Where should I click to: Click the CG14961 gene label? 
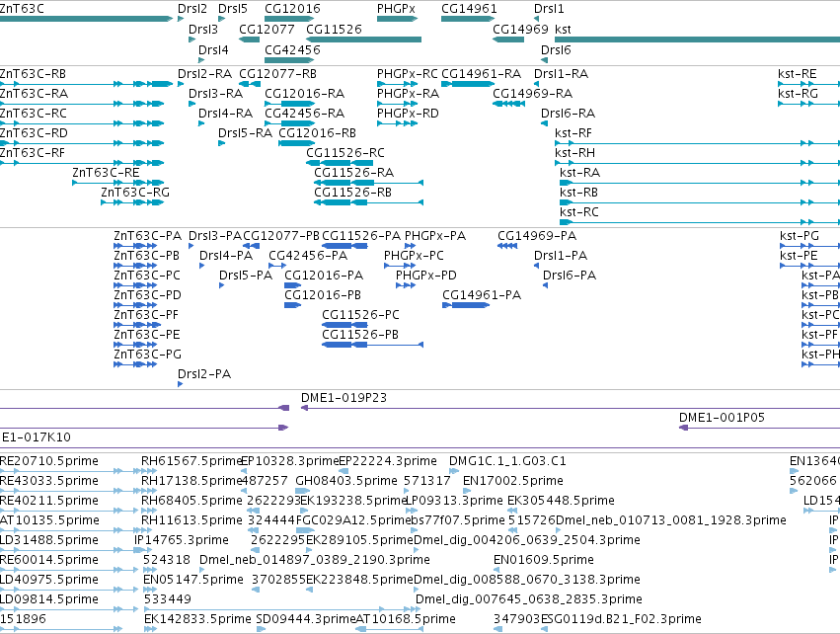tap(469, 9)
